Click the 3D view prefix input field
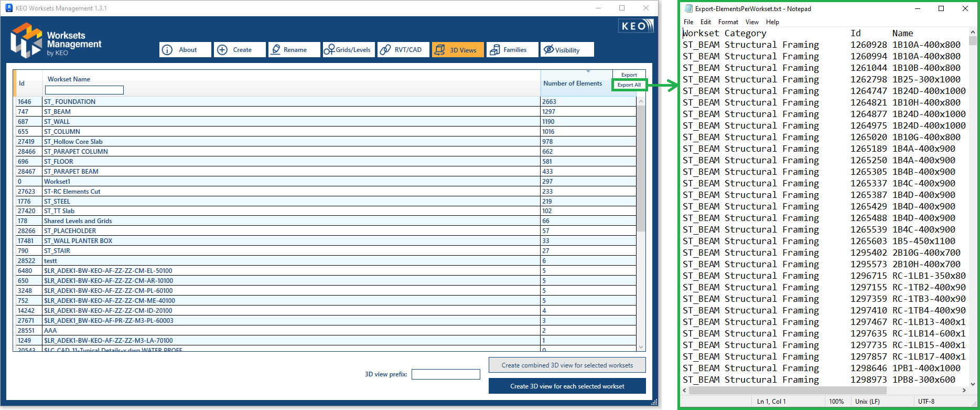980x410 pixels. [x=446, y=374]
